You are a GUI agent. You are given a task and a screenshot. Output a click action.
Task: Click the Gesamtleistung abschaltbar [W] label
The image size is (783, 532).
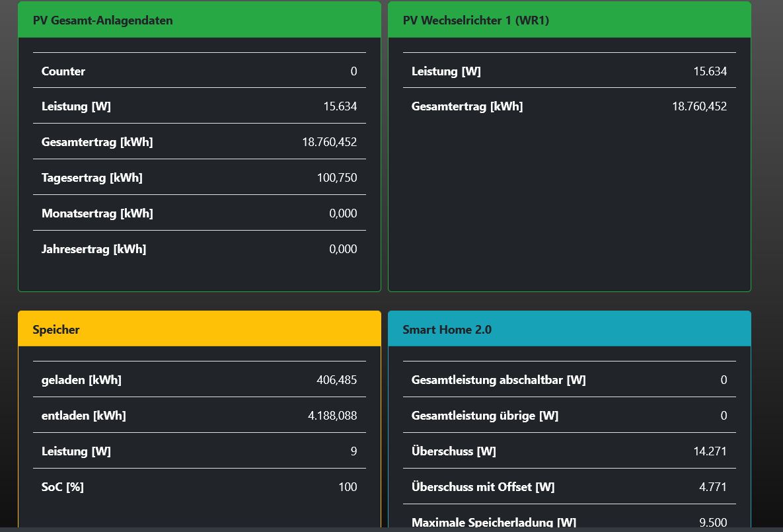[x=499, y=380]
